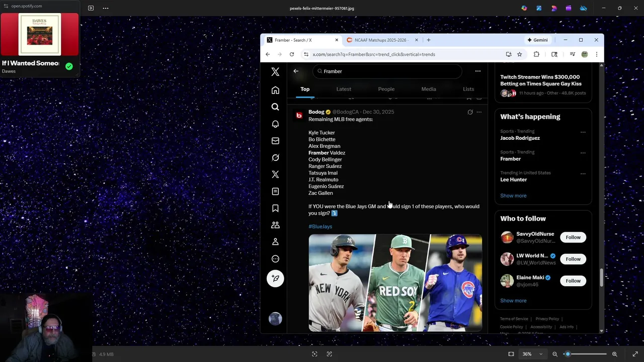Screen dimensions: 644x362
Task: Open Chrome profile avatar
Action: click(x=585, y=54)
